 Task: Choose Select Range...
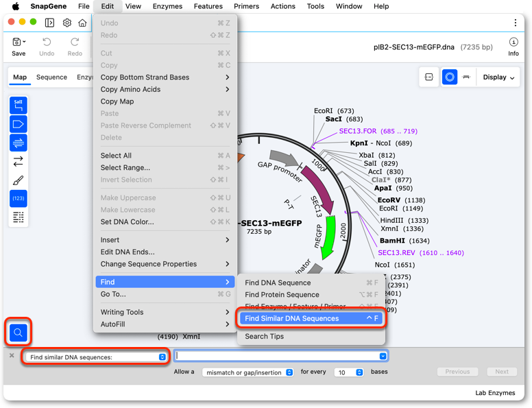click(165, 168)
